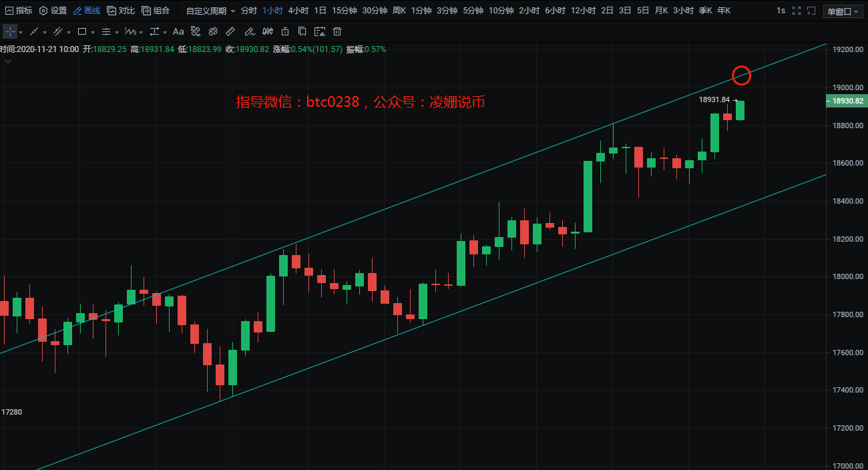868x470 pixels.
Task: Toggle the 对比 compare mode
Action: [121, 11]
